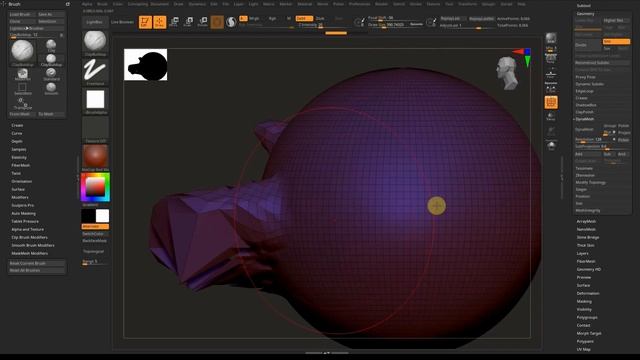Image resolution: width=640 pixels, height=360 pixels.
Task: Open the Stroke menu
Action: 416,4
